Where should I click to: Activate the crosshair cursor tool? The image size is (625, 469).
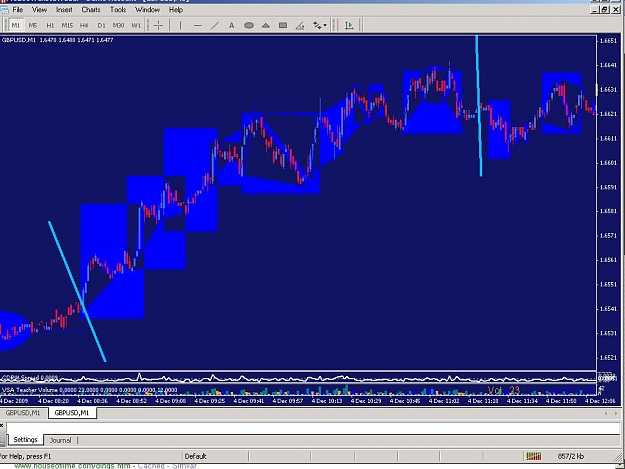(x=158, y=26)
